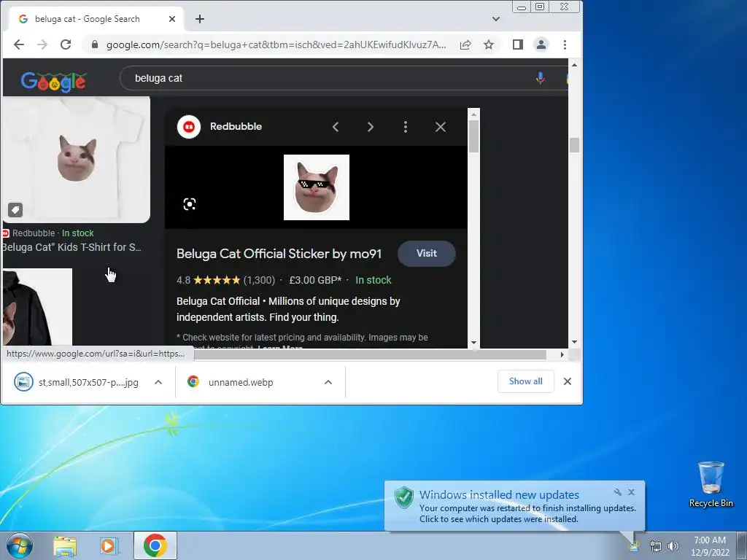Screen dimensions: 747x560
Task: Close the Windows updates notification balloon
Action: [x=631, y=492]
